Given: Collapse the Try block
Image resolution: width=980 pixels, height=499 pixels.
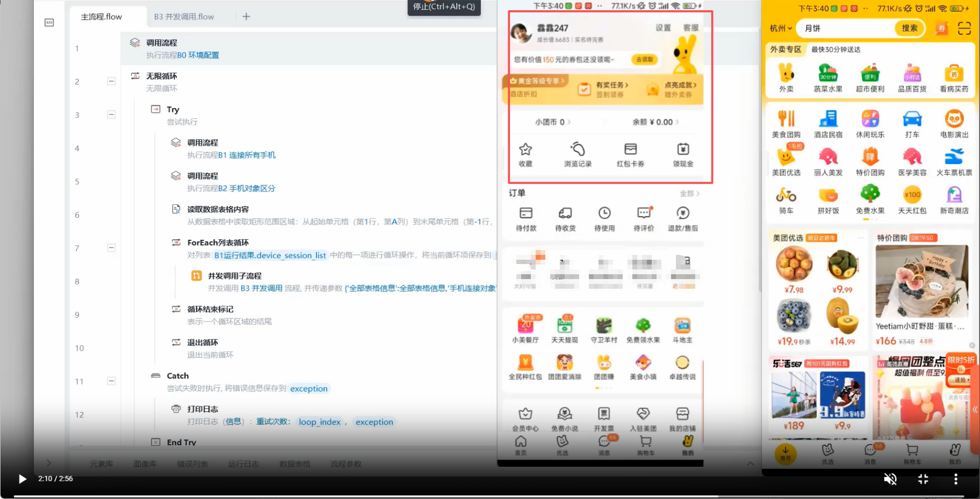Looking at the screenshot, I should click(x=111, y=115).
